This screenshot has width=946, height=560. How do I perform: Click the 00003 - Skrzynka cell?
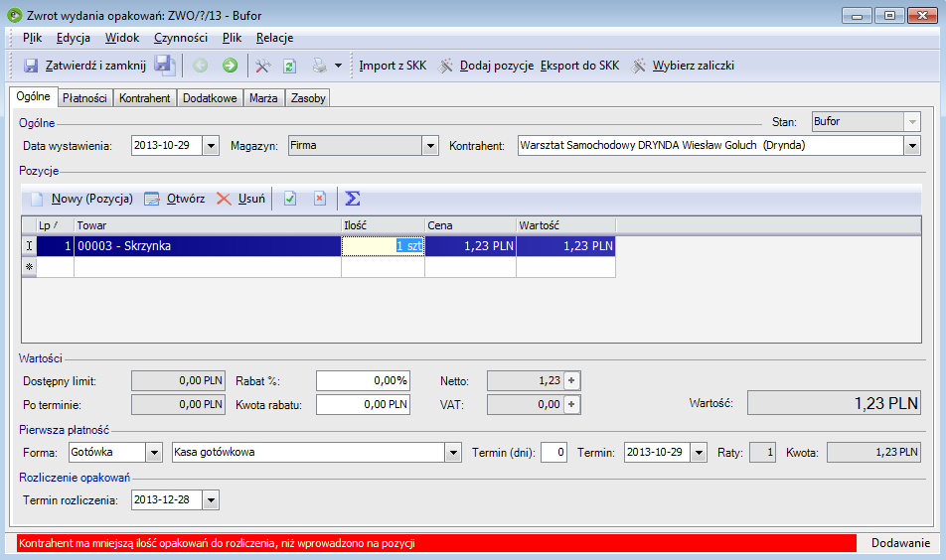[x=208, y=246]
